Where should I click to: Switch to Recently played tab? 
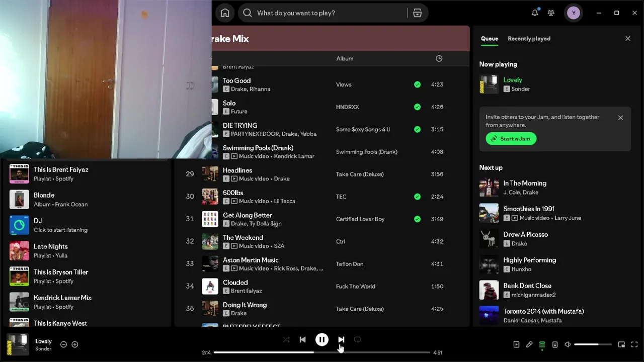(529, 39)
